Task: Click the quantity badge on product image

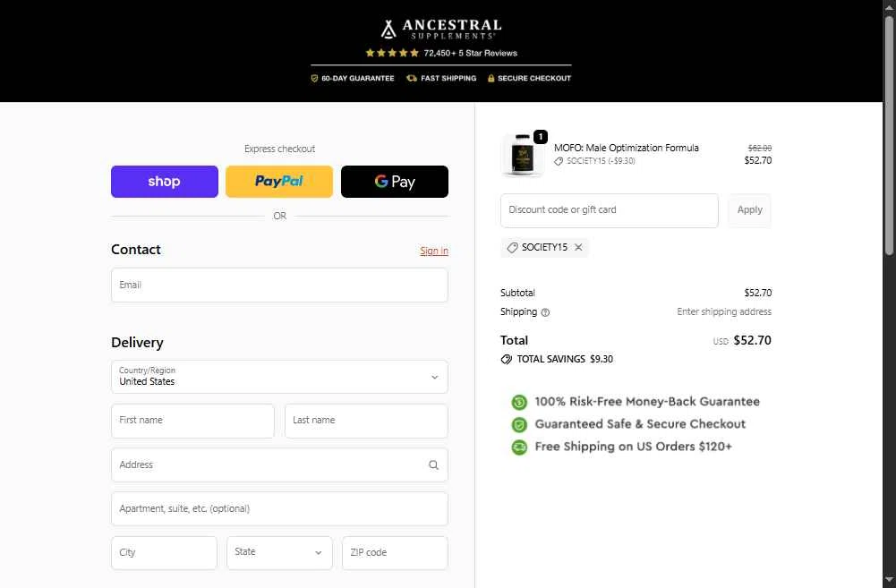Action: click(541, 137)
